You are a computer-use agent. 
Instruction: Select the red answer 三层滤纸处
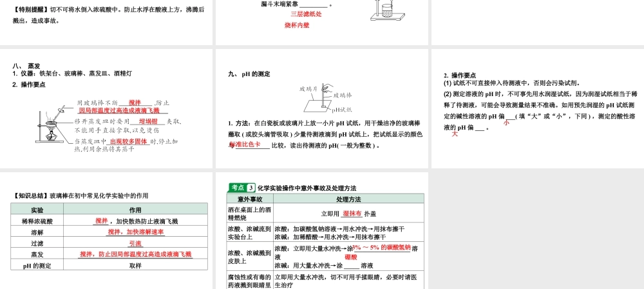coord(306,14)
